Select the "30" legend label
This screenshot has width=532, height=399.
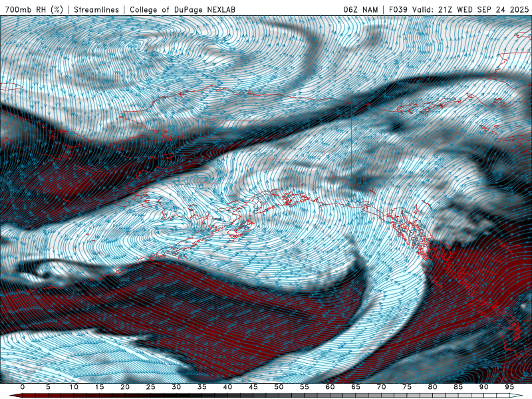(x=176, y=387)
